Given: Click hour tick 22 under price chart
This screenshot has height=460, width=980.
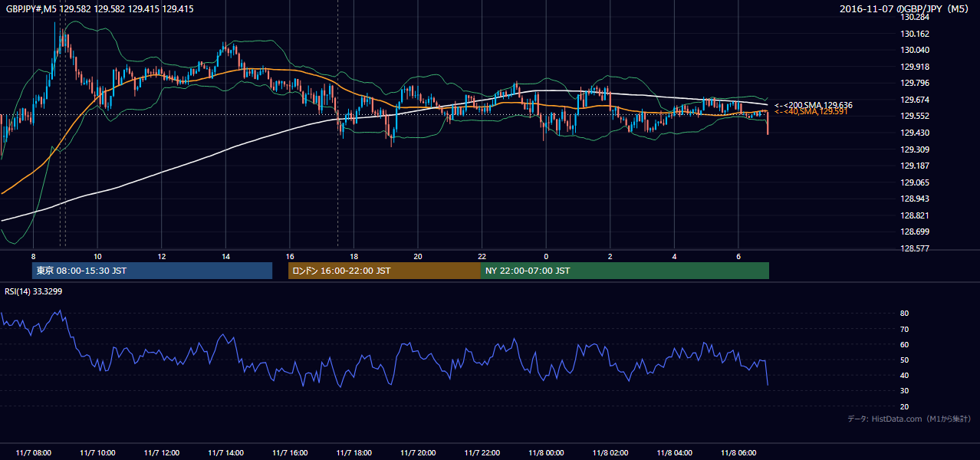Looking at the screenshot, I should click(482, 256).
